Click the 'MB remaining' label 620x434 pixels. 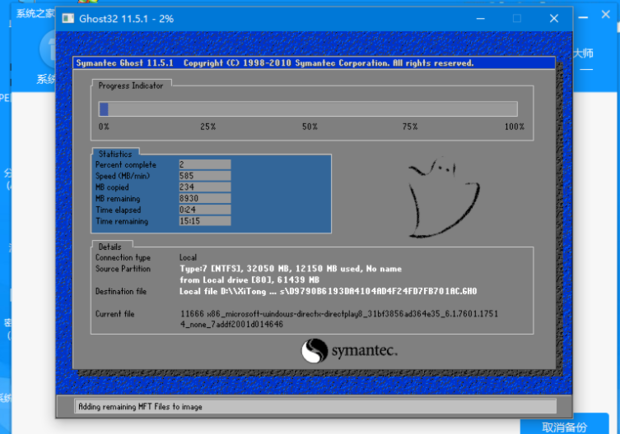[x=117, y=198]
